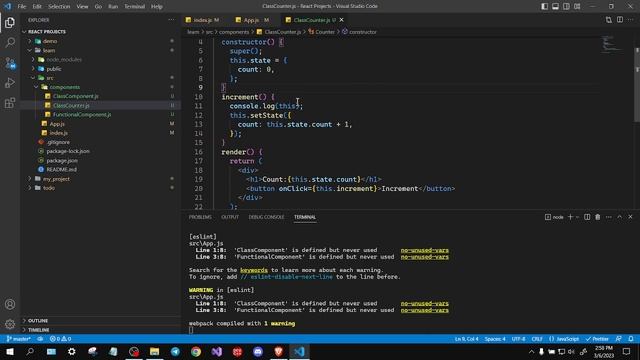
Task: Kill terminal with trash icon
Action: point(598,217)
